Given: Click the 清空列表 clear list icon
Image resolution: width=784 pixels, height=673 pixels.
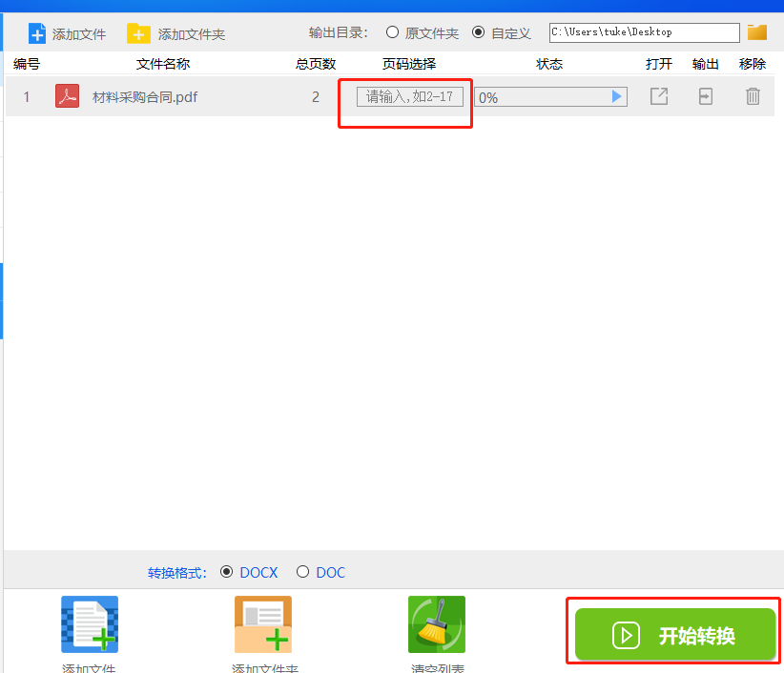Looking at the screenshot, I should click(436, 624).
